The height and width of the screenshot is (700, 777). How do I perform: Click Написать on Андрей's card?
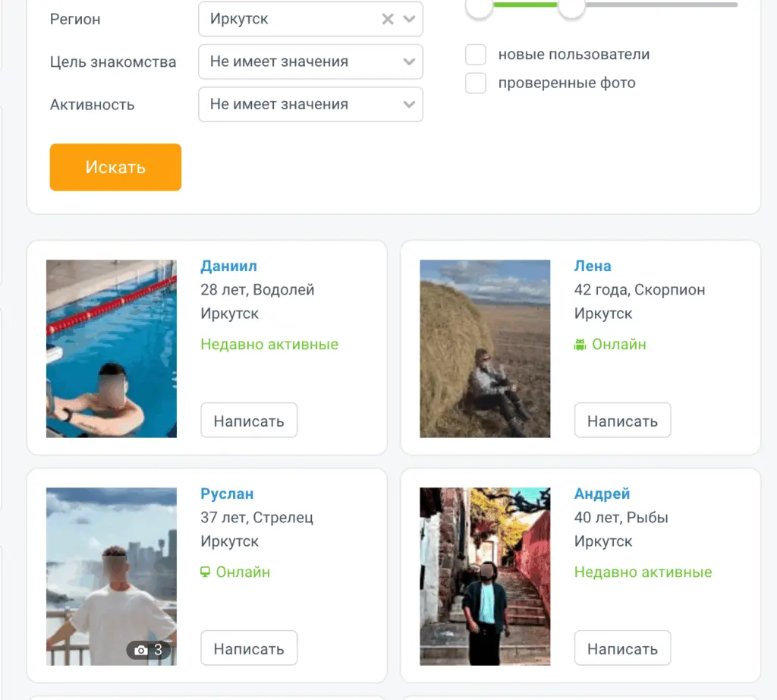pos(622,648)
